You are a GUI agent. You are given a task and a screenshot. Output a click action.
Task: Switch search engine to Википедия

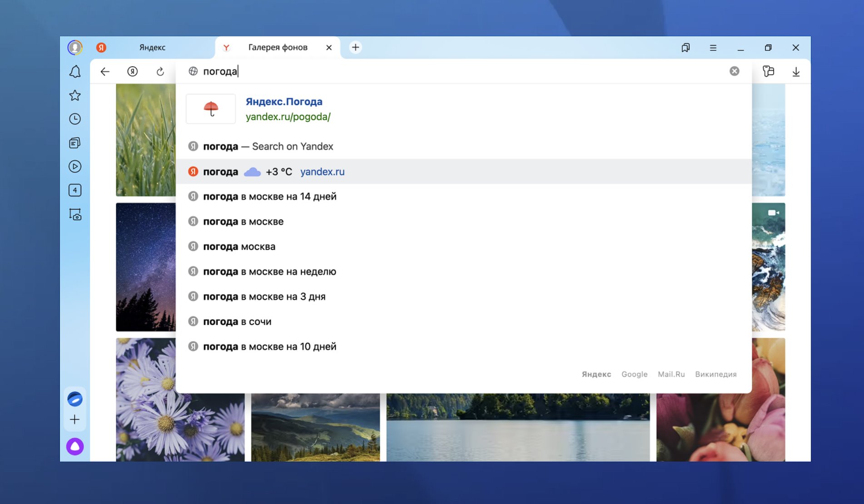715,374
